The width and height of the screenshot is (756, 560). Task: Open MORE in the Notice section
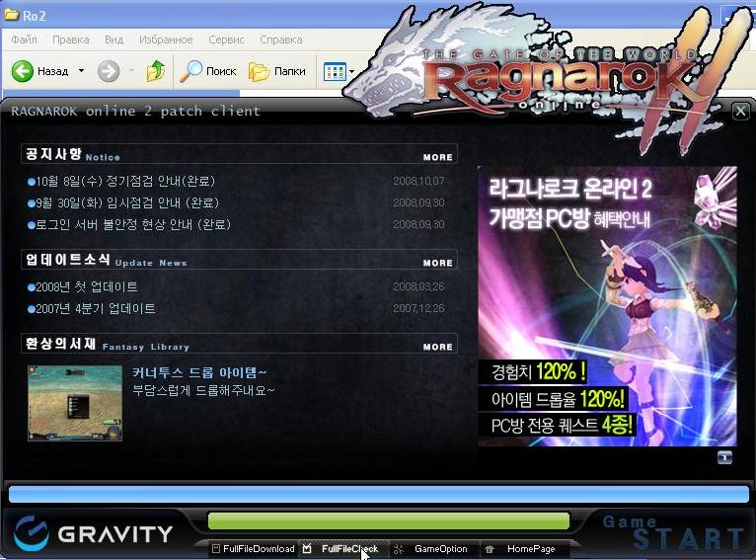(437, 157)
